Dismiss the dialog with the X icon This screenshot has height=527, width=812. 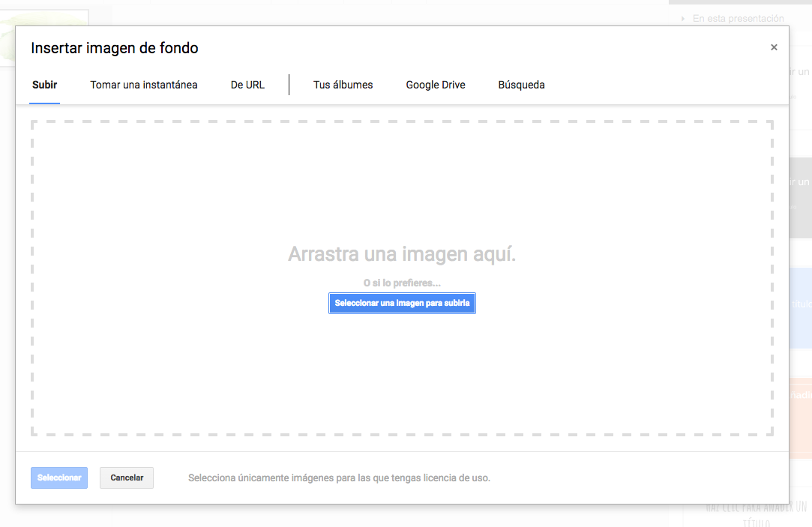pos(774,46)
